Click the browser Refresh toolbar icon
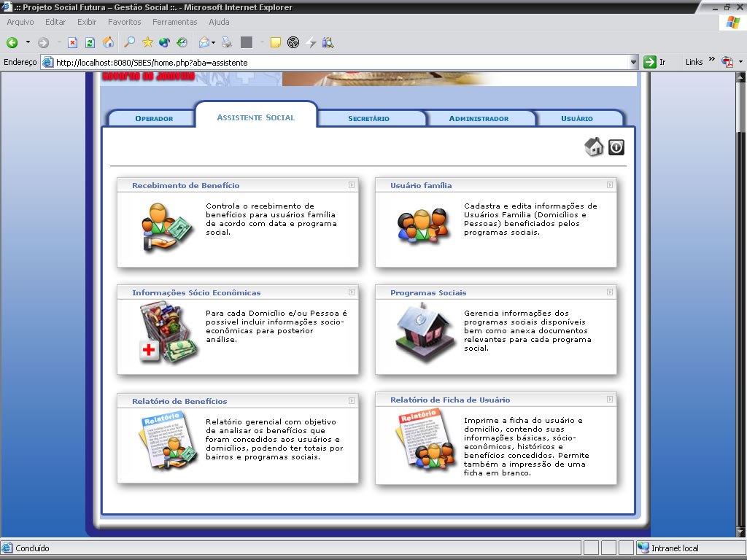This screenshot has width=747, height=560. (x=90, y=42)
